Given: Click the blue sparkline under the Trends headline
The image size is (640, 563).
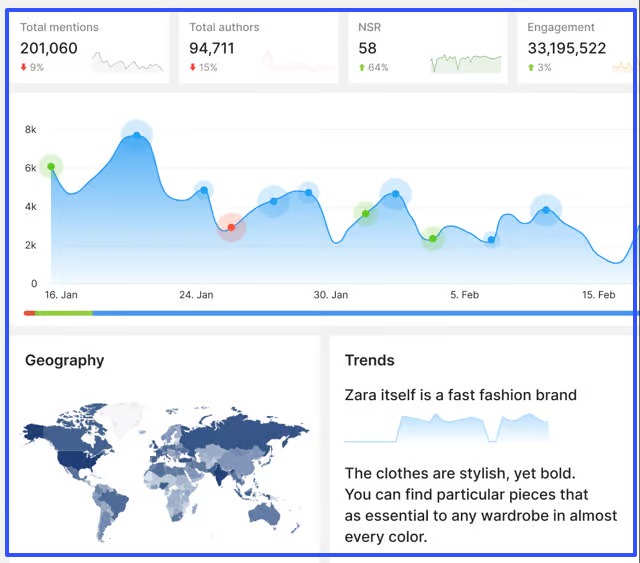Looking at the screenshot, I should (x=446, y=429).
